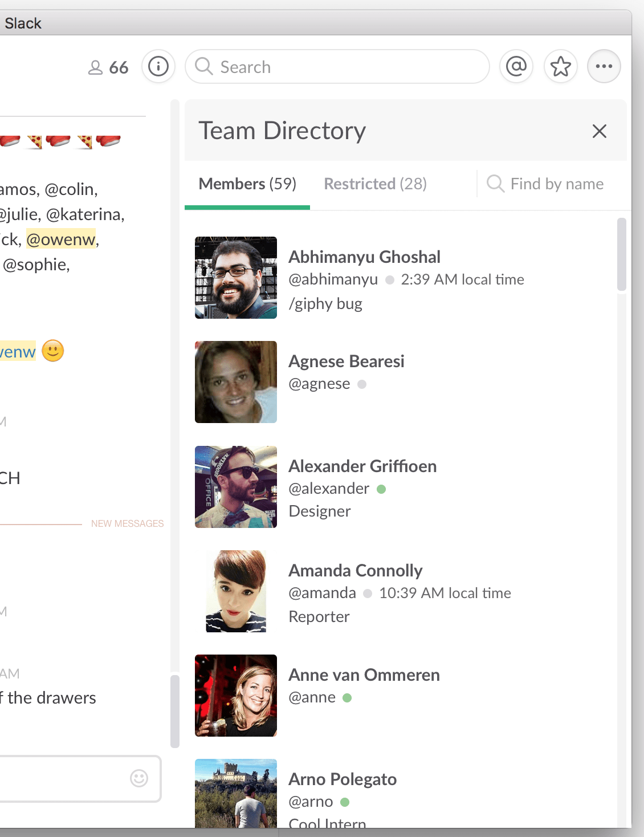Click the channel info icon

[x=158, y=66]
